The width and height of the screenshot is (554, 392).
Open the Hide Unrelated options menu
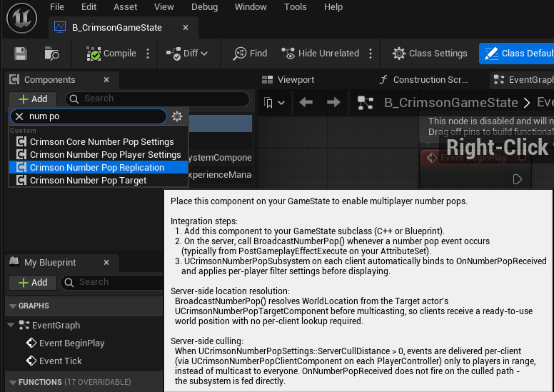371,54
